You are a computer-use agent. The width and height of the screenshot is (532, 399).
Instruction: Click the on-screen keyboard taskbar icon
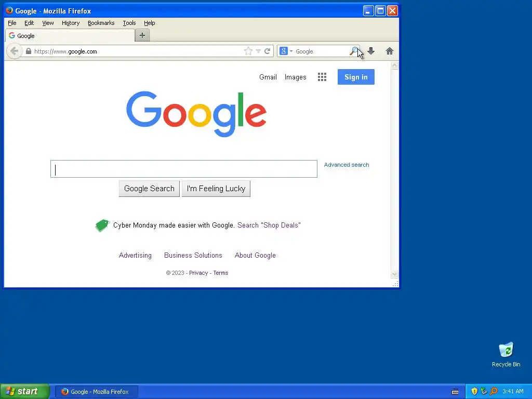pos(455,392)
